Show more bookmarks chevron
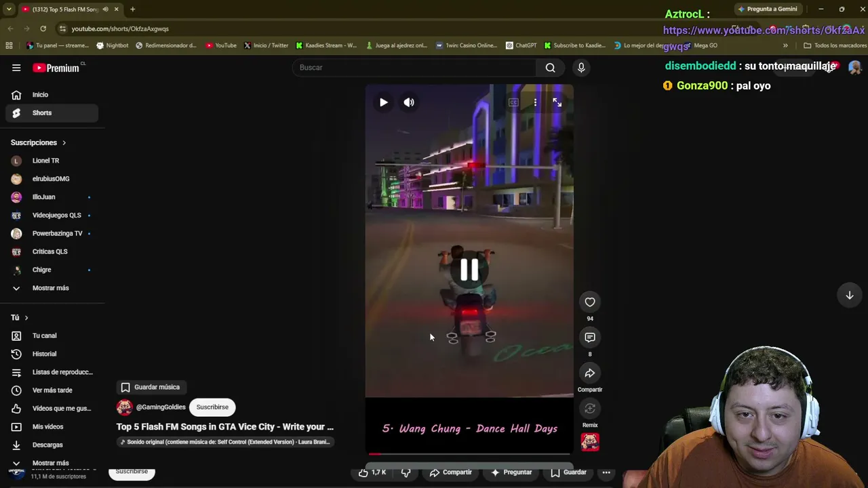 (785, 45)
